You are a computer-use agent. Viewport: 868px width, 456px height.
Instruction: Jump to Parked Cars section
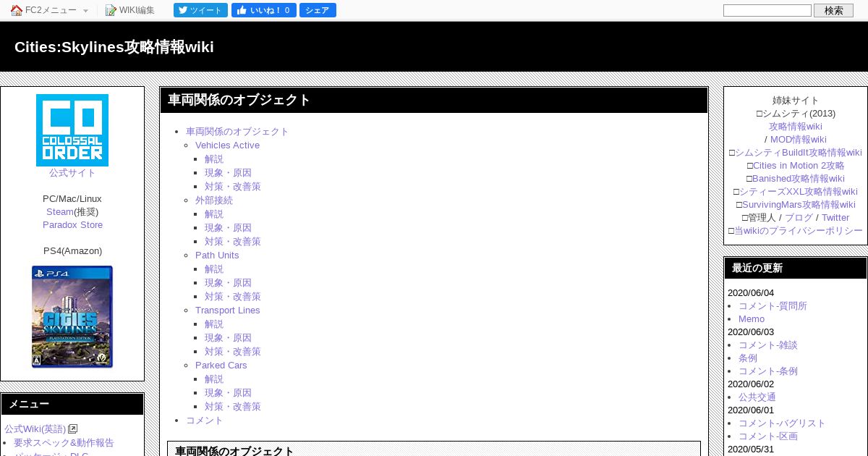click(221, 366)
